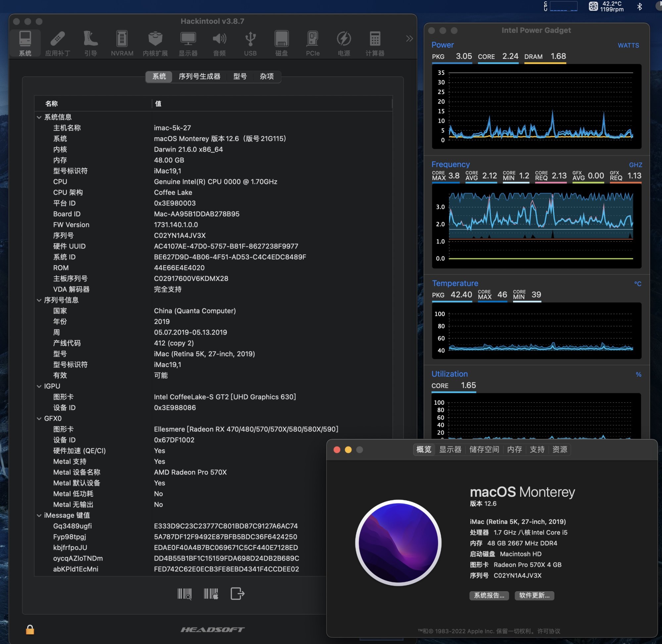Switch to the 储存空间 tab
662x644 pixels.
tap(484, 449)
